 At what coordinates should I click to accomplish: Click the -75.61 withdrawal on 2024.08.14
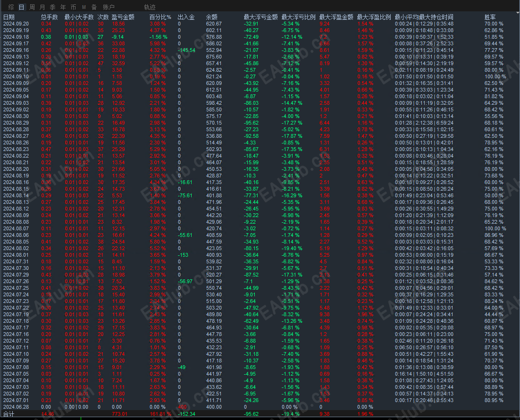(185, 195)
